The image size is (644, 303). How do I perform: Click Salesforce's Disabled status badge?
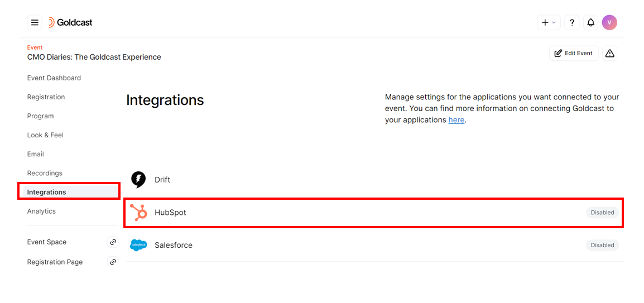(602, 245)
